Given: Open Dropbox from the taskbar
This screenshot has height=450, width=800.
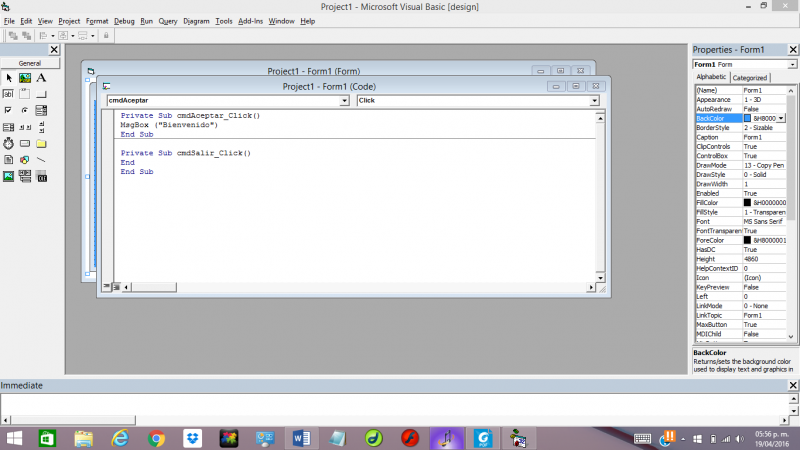Looking at the screenshot, I should pyautogui.click(x=192, y=438).
